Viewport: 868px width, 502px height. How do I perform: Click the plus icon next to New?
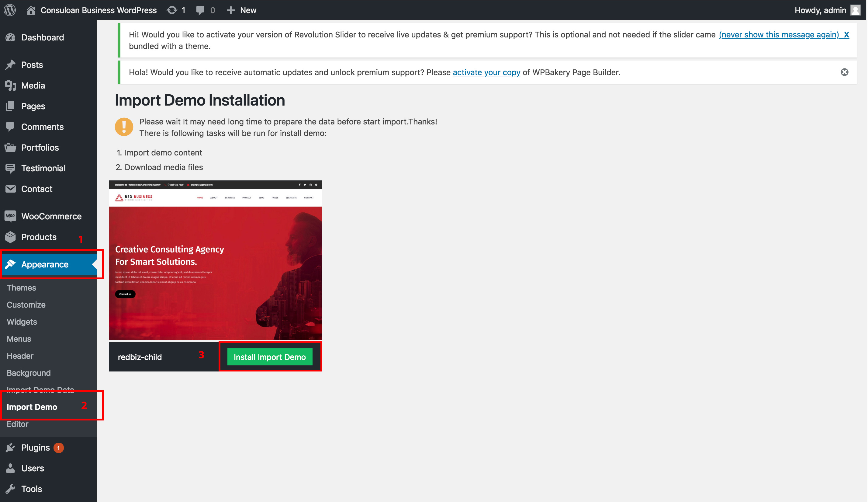[x=230, y=10]
